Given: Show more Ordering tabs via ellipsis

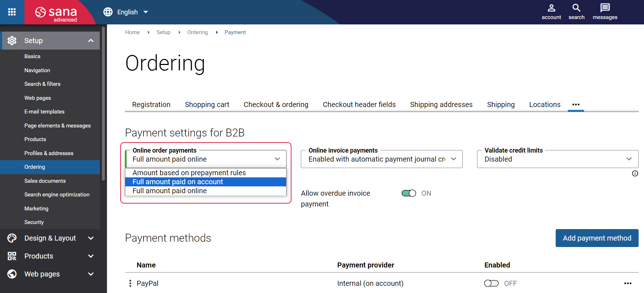Looking at the screenshot, I should click(576, 104).
